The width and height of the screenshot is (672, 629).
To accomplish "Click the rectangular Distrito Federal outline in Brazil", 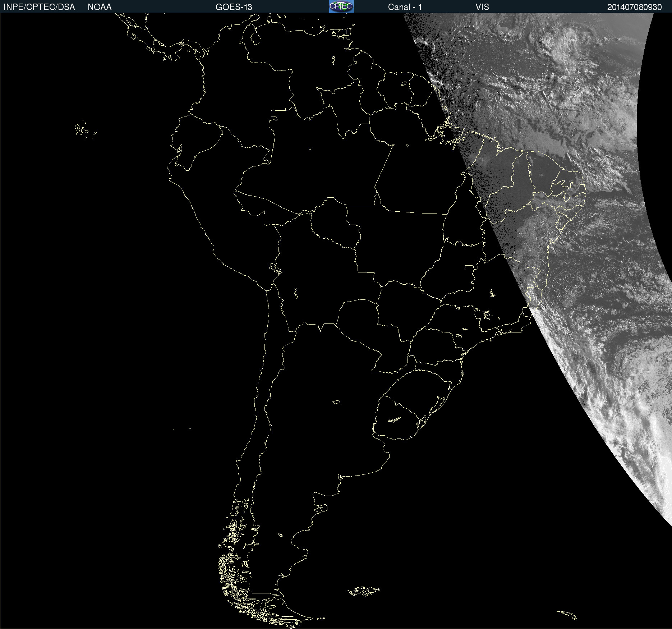I will click(469, 267).
